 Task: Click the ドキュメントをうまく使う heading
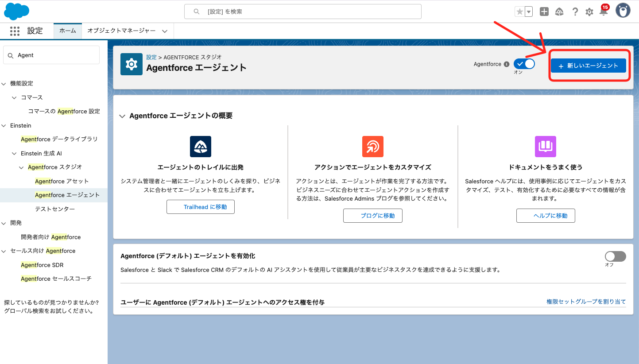point(546,167)
